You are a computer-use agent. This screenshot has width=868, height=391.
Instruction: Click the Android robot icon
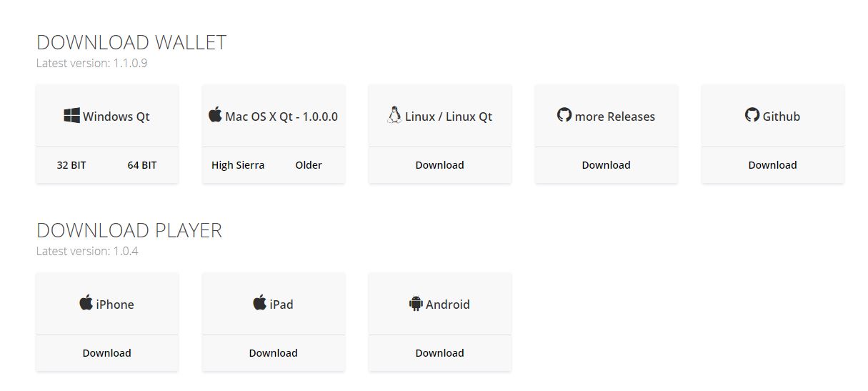[416, 304]
